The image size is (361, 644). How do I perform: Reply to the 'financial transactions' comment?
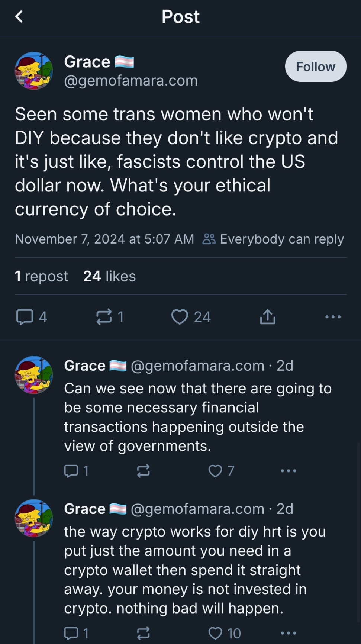click(x=71, y=471)
